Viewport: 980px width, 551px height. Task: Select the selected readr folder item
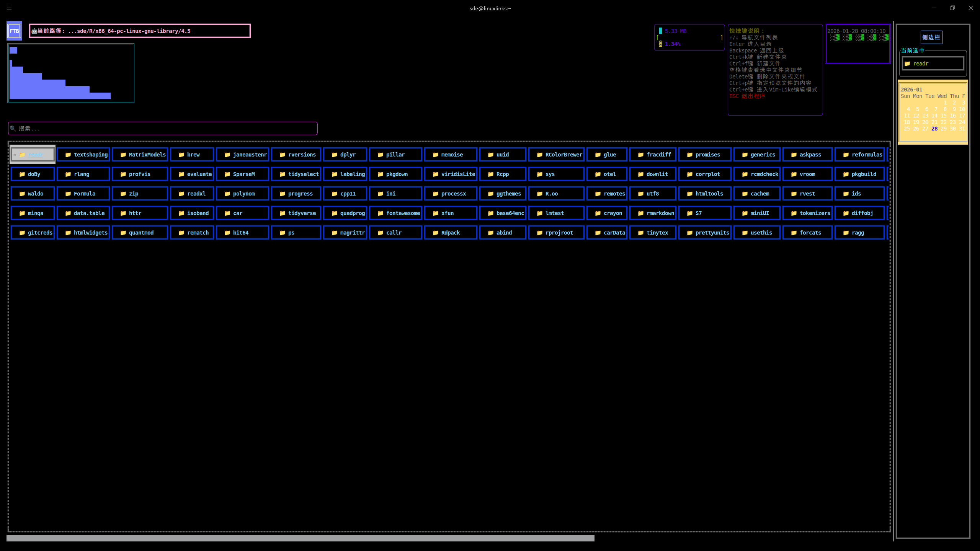pyautogui.click(x=33, y=155)
